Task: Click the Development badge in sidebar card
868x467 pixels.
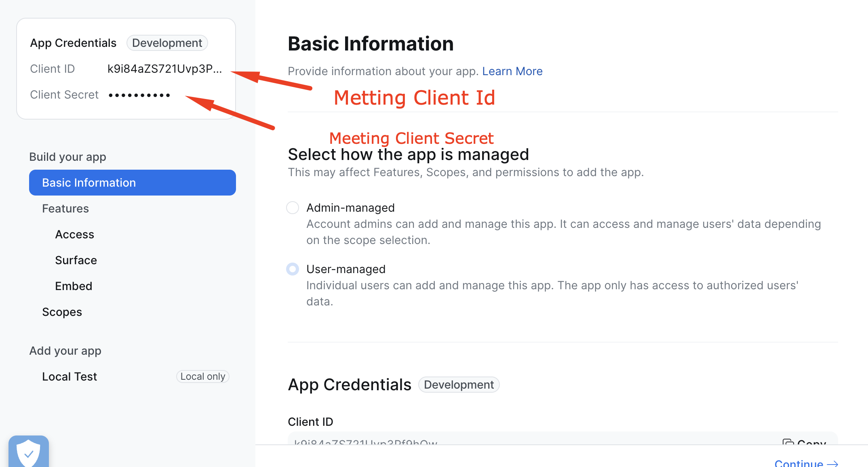Action: point(167,43)
